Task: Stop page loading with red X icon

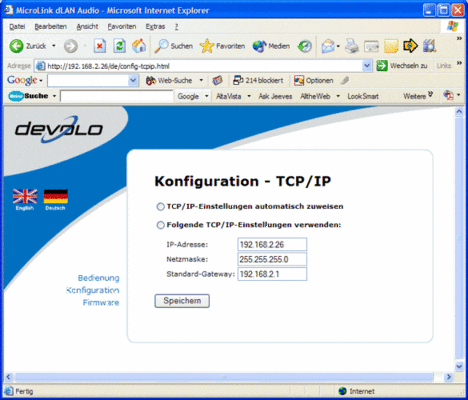Action: pos(99,46)
